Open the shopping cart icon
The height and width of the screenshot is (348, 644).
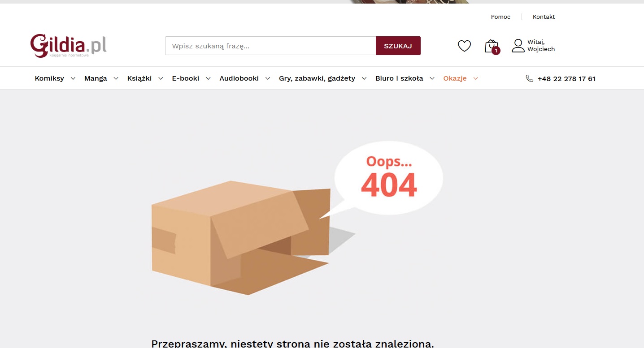tap(492, 47)
